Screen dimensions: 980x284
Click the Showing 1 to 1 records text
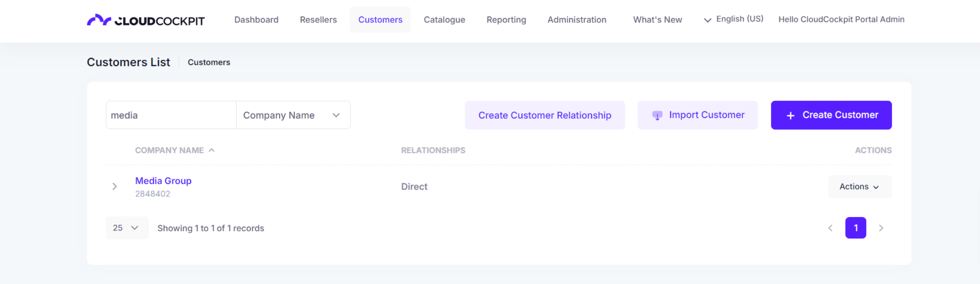click(x=211, y=228)
